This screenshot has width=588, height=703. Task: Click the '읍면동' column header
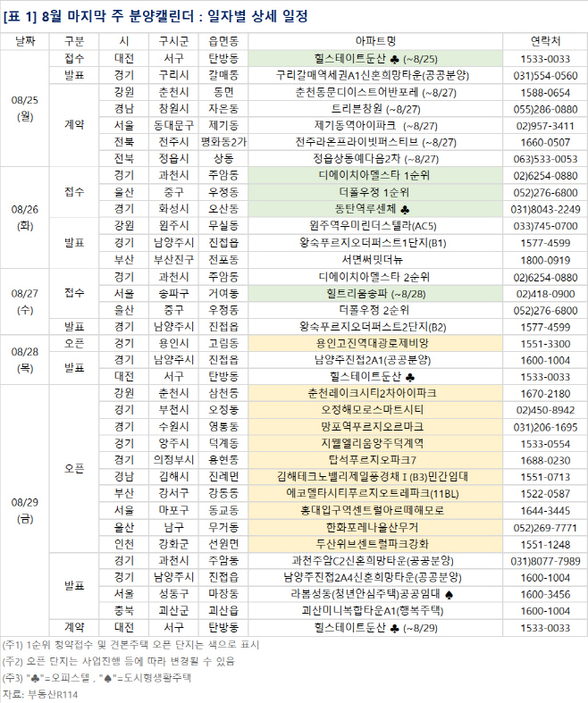[x=223, y=41]
